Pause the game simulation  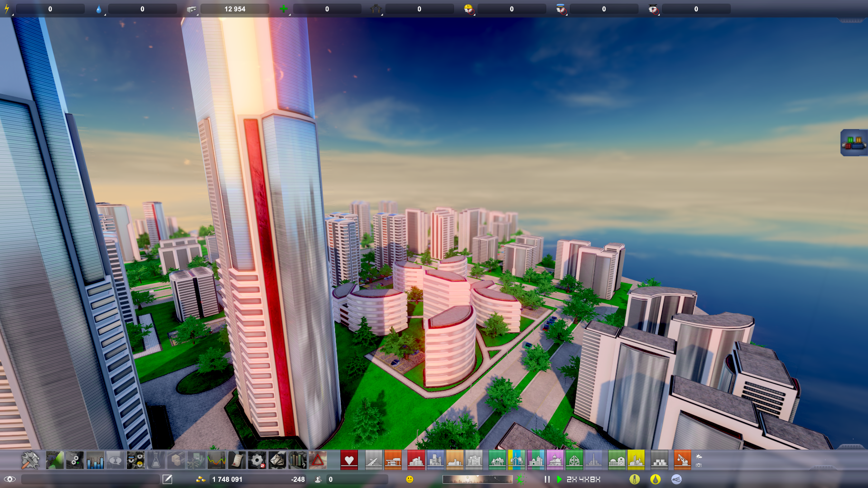(x=547, y=479)
